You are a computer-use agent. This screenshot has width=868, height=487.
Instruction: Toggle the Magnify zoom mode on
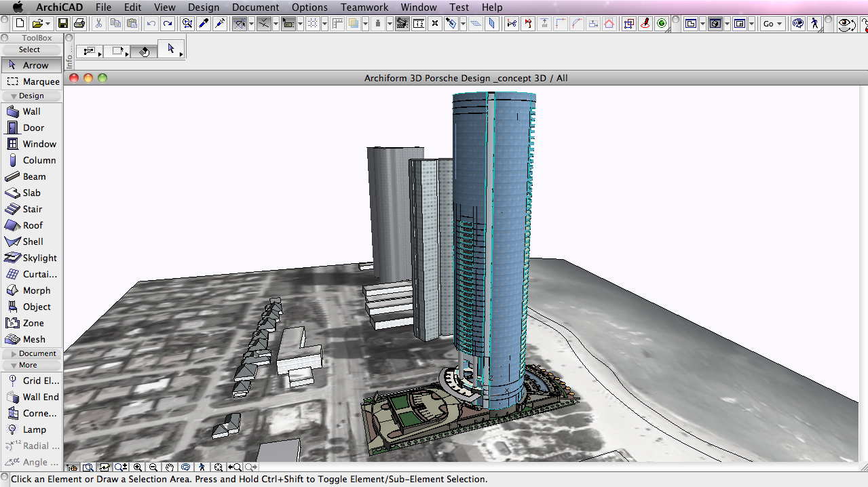click(121, 467)
